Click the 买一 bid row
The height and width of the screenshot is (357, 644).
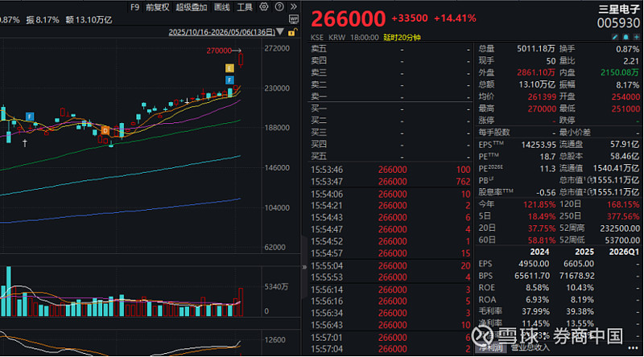[x=390, y=109]
